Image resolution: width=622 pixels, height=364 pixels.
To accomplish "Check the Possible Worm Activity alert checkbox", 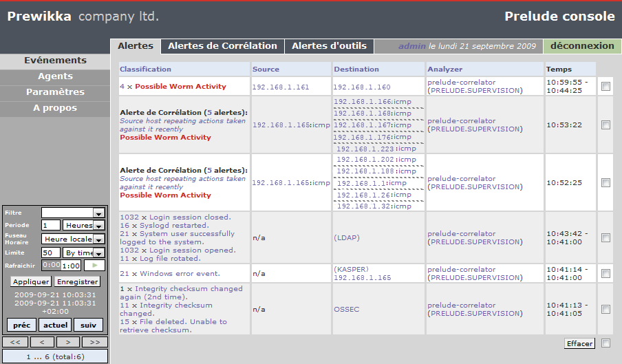I will 605,87.
